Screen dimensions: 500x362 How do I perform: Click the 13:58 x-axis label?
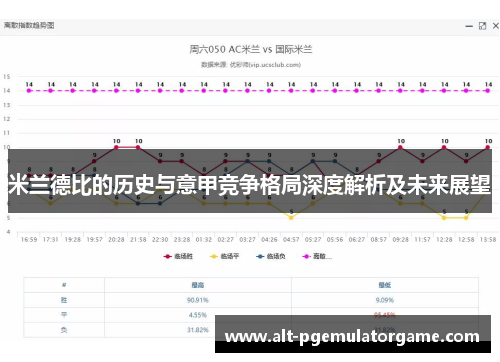(488, 240)
